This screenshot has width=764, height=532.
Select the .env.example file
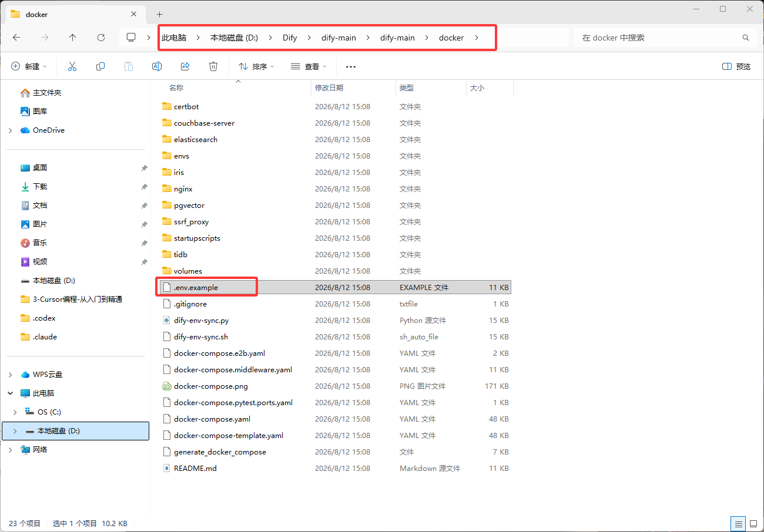pyautogui.click(x=336, y=288)
